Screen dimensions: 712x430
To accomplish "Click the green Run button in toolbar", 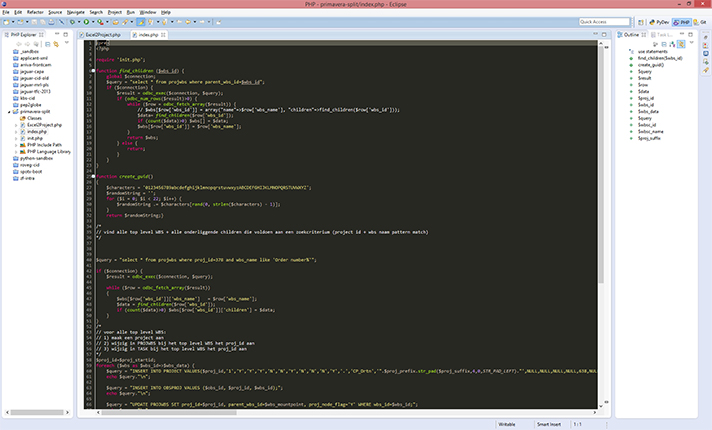I will click(88, 21).
